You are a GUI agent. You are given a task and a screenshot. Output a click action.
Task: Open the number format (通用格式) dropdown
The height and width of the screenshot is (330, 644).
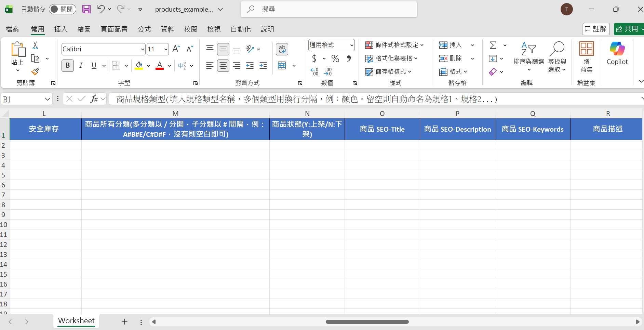coord(351,45)
